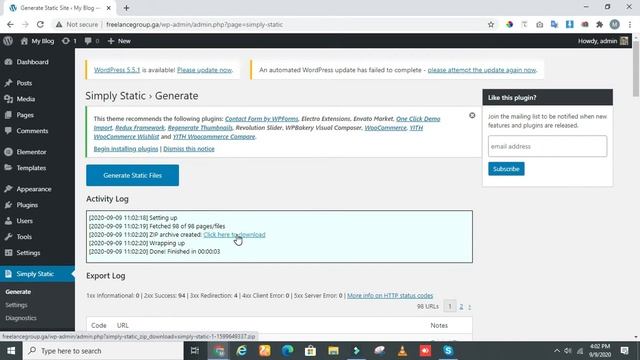This screenshot has height=360, width=640.
Task: Reload the page with refresh icon
Action: point(40,24)
